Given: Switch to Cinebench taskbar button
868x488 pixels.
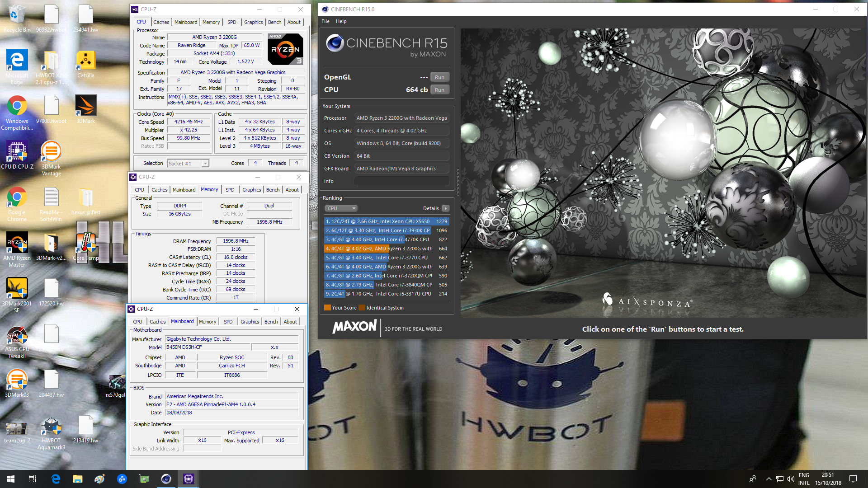Looking at the screenshot, I should point(166,479).
